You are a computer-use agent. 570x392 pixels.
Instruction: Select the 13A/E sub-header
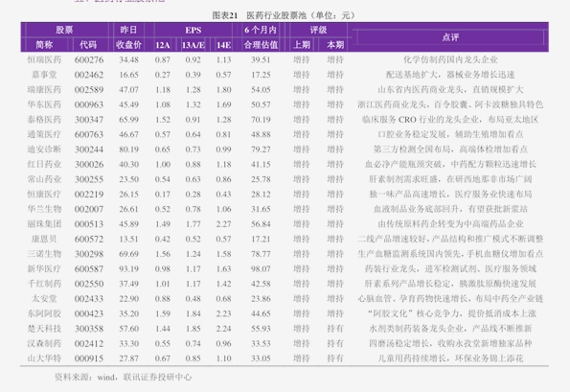[x=193, y=45]
